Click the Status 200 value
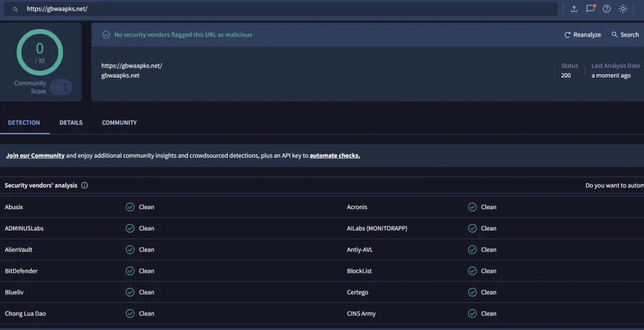644x330 pixels. [x=566, y=76]
